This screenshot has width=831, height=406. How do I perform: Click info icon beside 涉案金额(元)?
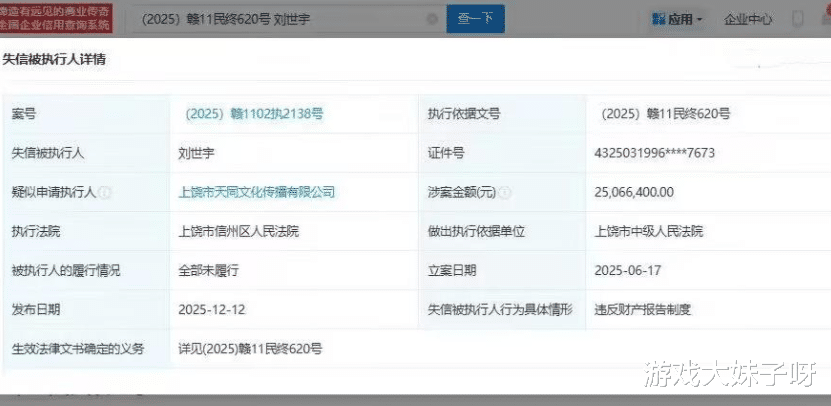click(x=505, y=192)
